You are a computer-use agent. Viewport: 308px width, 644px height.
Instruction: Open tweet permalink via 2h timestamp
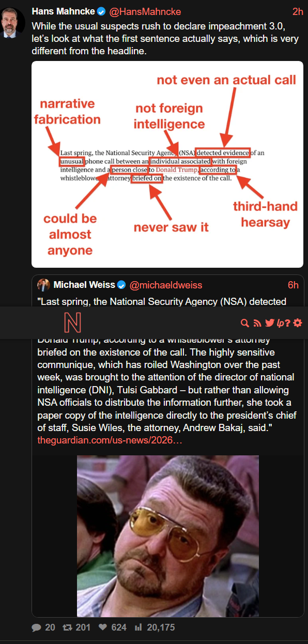click(x=298, y=11)
